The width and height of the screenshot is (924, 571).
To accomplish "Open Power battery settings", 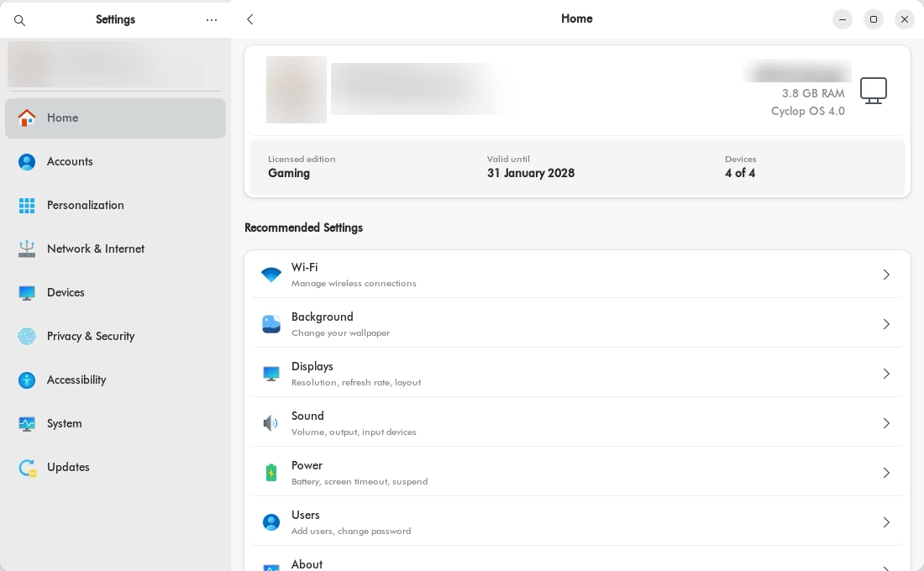I will tap(578, 473).
